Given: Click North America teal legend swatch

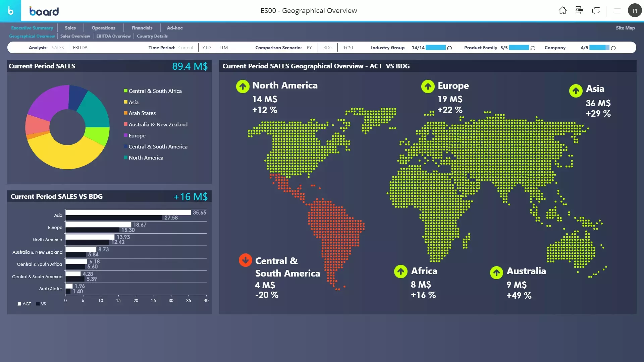Looking at the screenshot, I should pos(126,158).
